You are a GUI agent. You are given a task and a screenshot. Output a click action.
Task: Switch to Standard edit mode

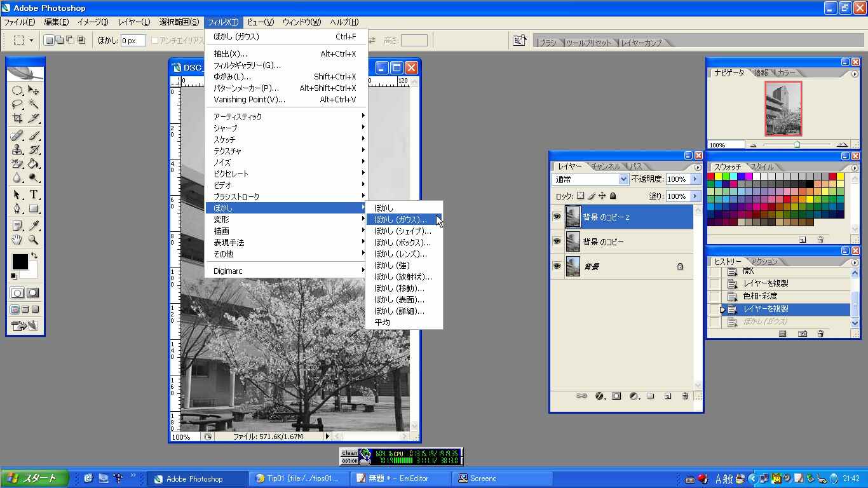[x=17, y=293]
